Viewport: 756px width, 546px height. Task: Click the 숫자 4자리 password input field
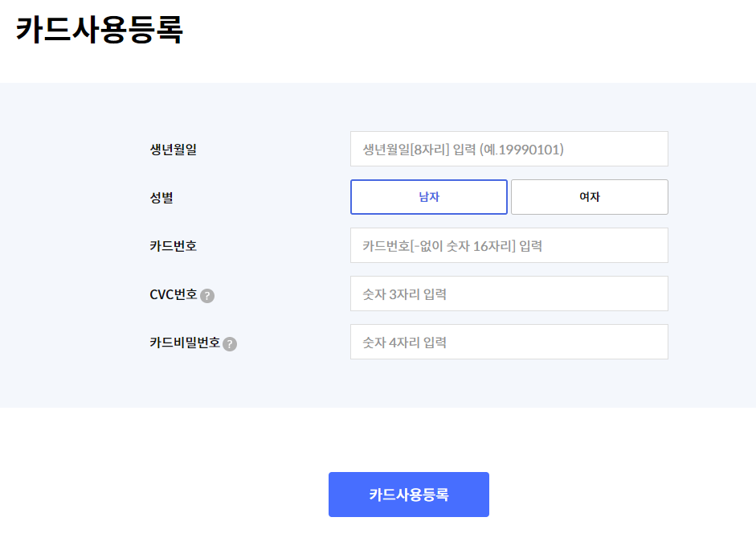pos(509,341)
